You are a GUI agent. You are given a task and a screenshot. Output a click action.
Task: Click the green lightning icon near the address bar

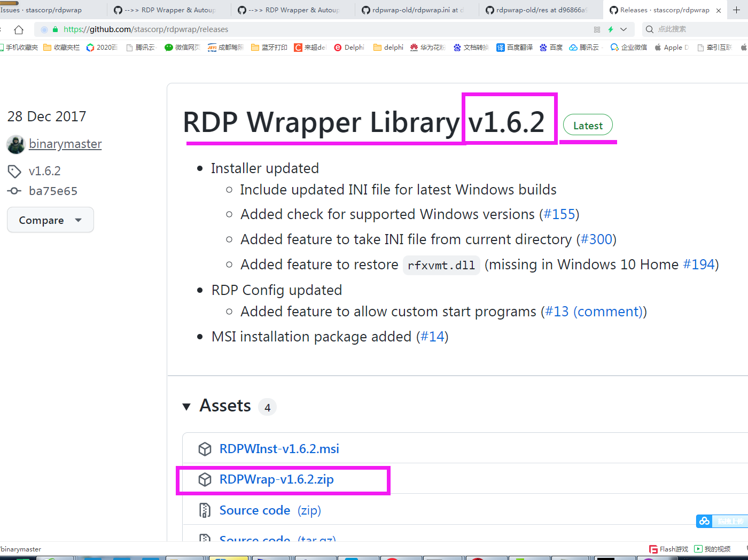[x=611, y=30]
